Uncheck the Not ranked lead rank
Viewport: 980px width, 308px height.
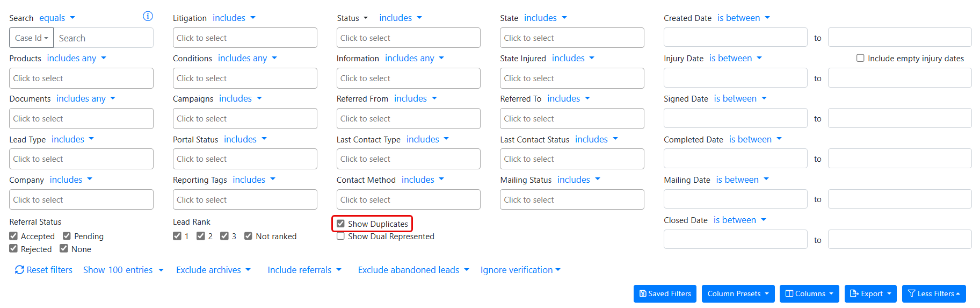pos(248,236)
